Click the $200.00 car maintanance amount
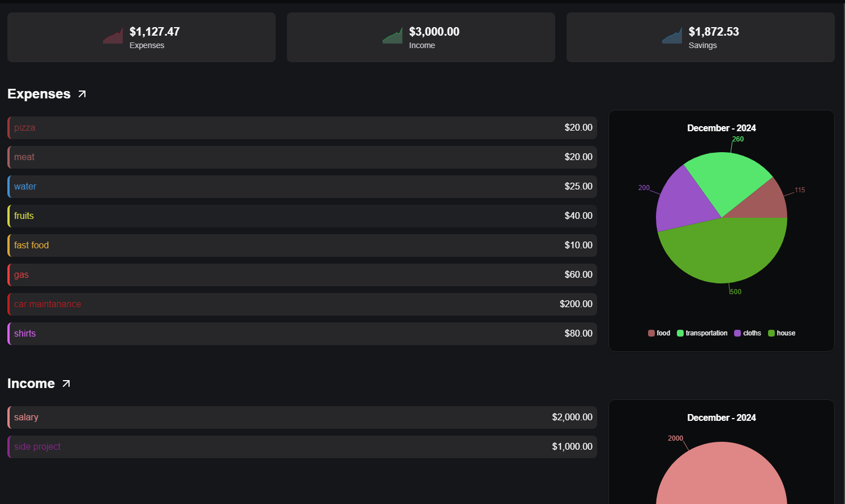Viewport: 845px width, 504px height. click(x=576, y=304)
